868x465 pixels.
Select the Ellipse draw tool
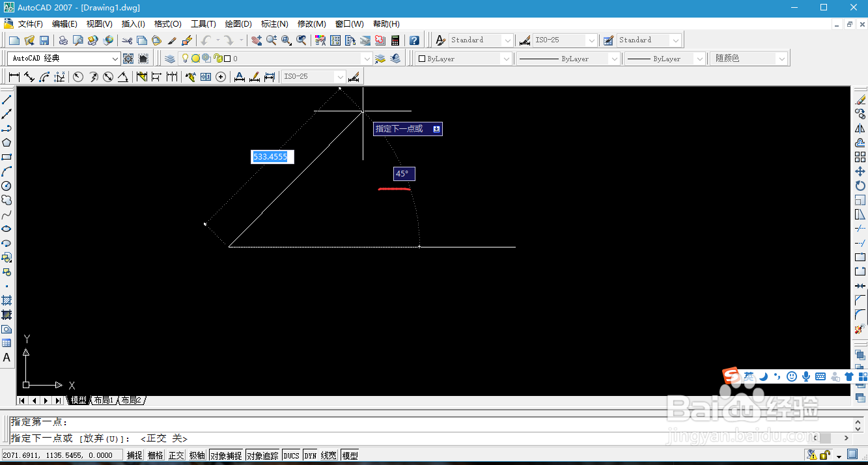point(7,229)
